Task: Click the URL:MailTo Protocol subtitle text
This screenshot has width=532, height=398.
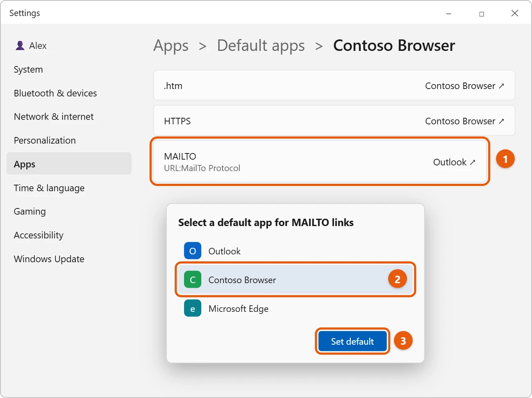Action: coord(202,168)
